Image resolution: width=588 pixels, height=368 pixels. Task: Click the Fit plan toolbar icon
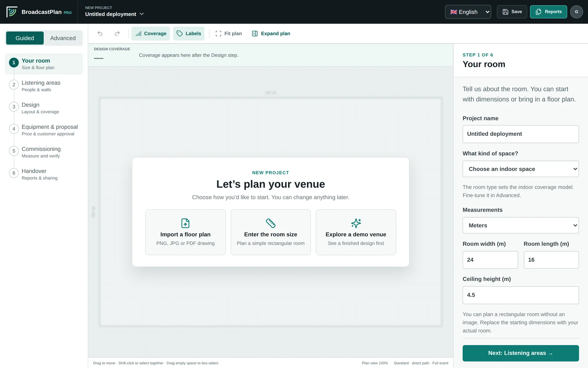point(218,33)
